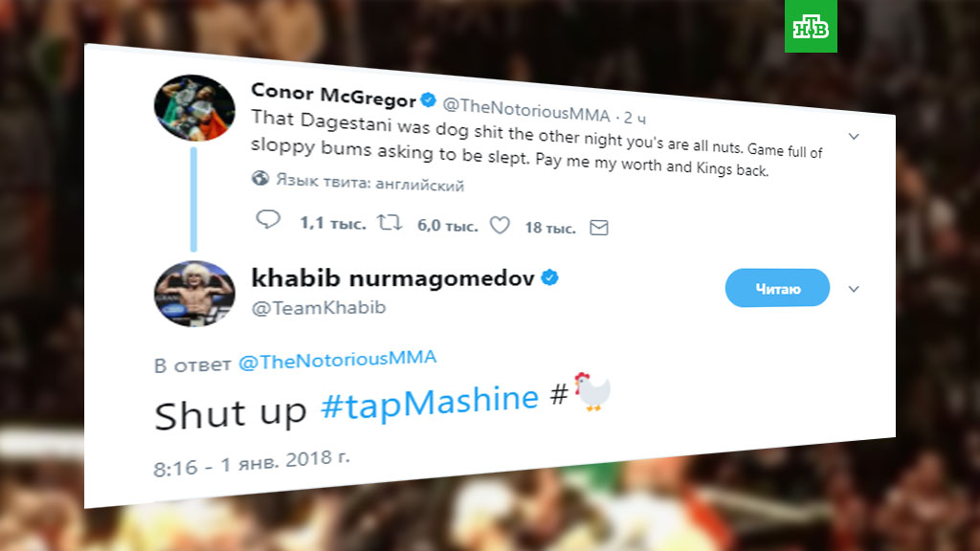The height and width of the screenshot is (551, 980).
Task: Expand Conor McGregor tweet options chevron
Action: [x=854, y=137]
